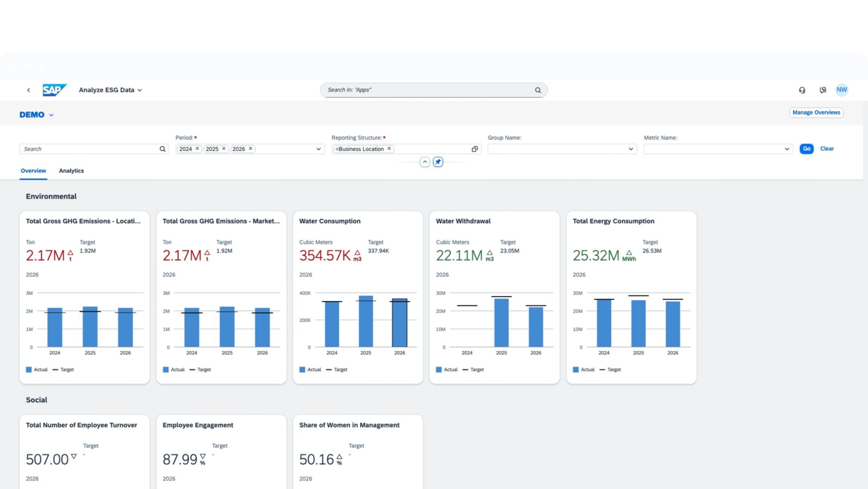Viewport: 868px width, 489px height.
Task: Remove the 2024 period token
Action: click(x=197, y=148)
